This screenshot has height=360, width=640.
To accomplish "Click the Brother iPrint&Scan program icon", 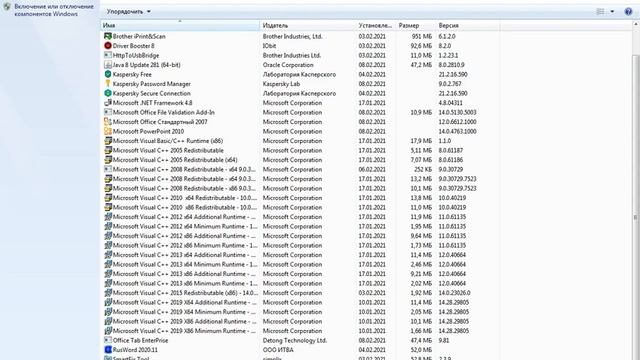I will click(x=108, y=36).
